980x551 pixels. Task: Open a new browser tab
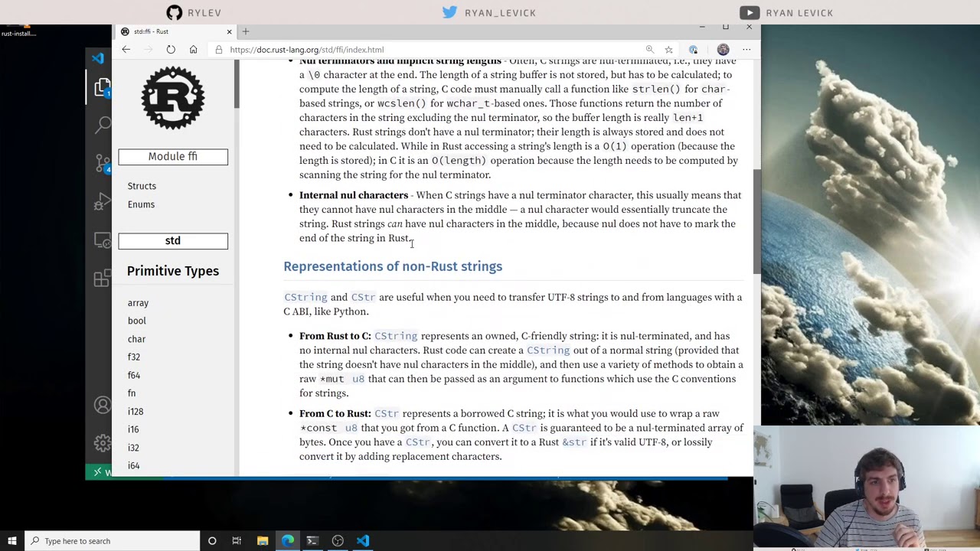(246, 31)
